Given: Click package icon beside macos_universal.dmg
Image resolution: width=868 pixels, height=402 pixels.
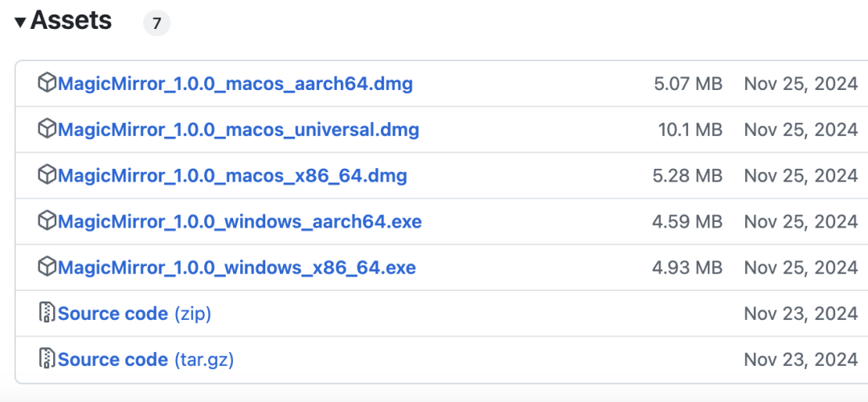Looking at the screenshot, I should (47, 129).
